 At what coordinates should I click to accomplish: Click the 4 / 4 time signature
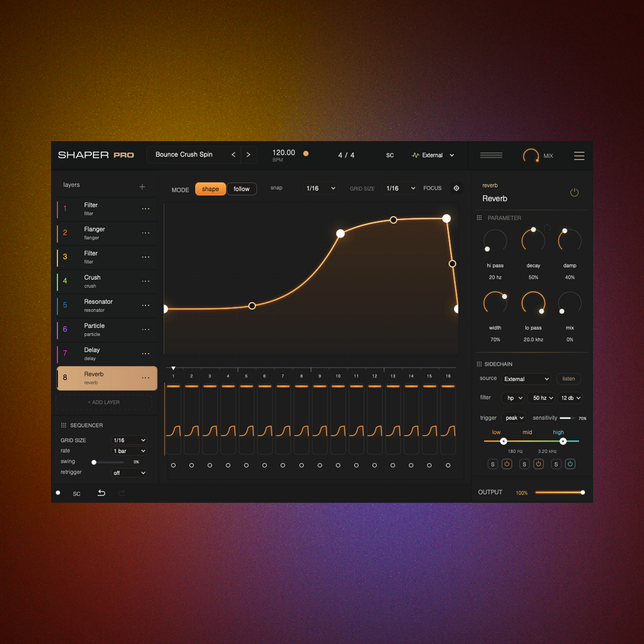pos(346,155)
